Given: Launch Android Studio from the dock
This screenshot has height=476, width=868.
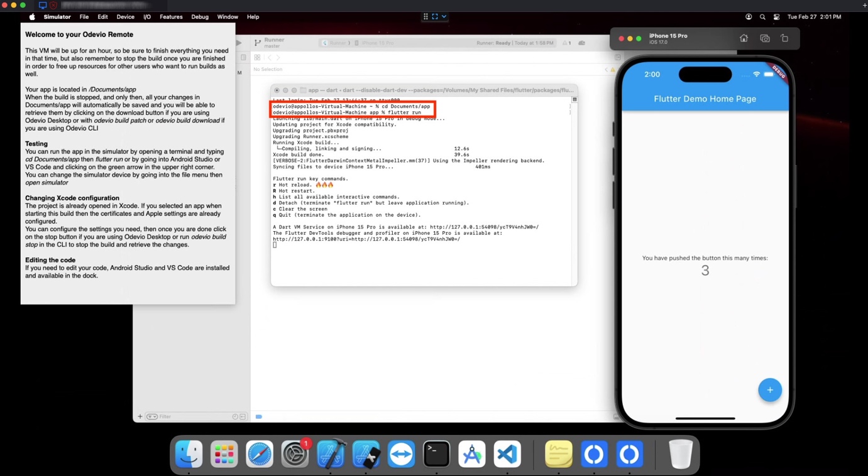Looking at the screenshot, I should [472, 454].
